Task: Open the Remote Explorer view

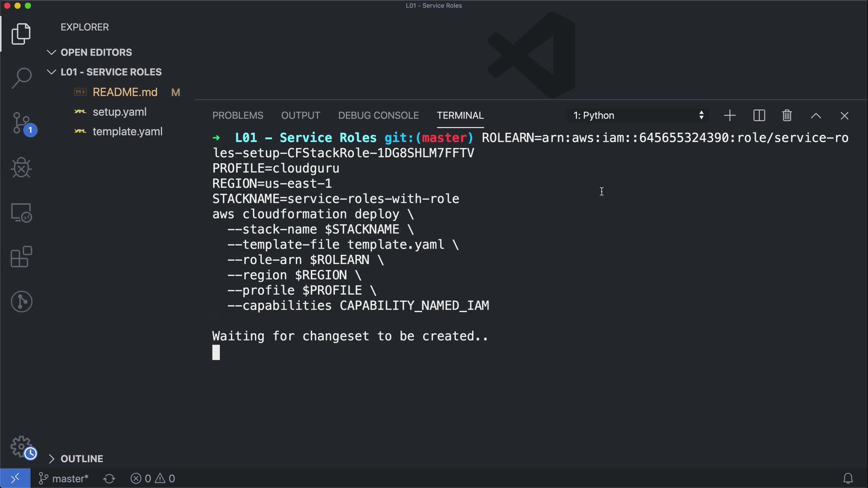Action: point(21,212)
